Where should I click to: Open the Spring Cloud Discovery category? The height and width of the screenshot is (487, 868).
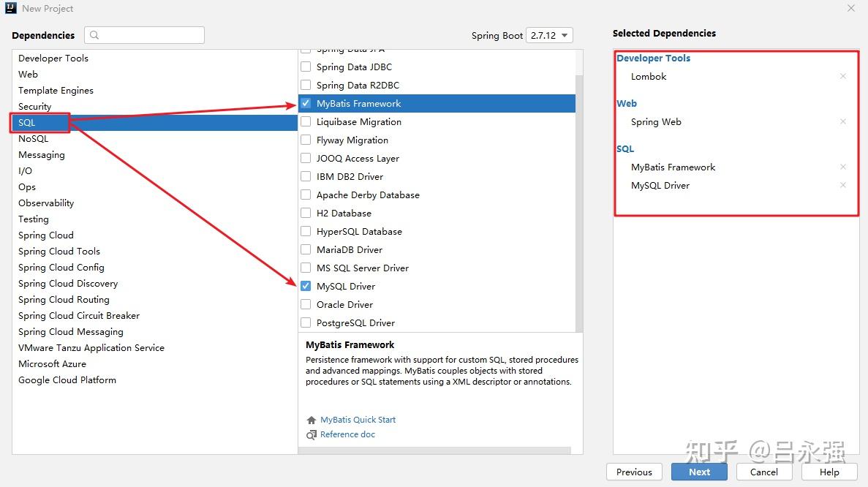click(x=154, y=283)
